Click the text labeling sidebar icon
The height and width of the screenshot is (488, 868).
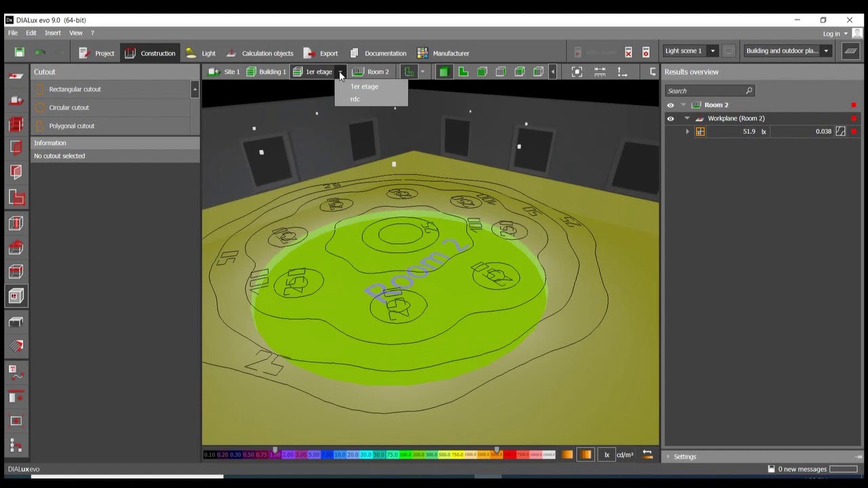pyautogui.click(x=16, y=371)
